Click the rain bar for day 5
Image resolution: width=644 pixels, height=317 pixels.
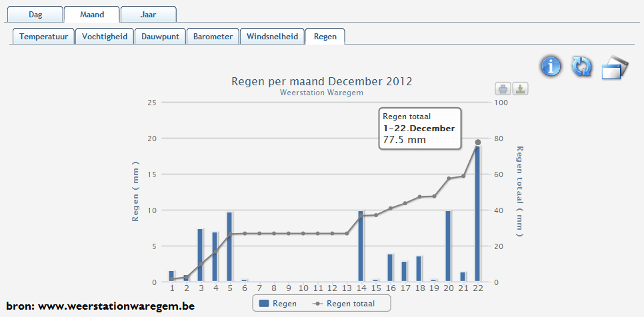coord(229,247)
